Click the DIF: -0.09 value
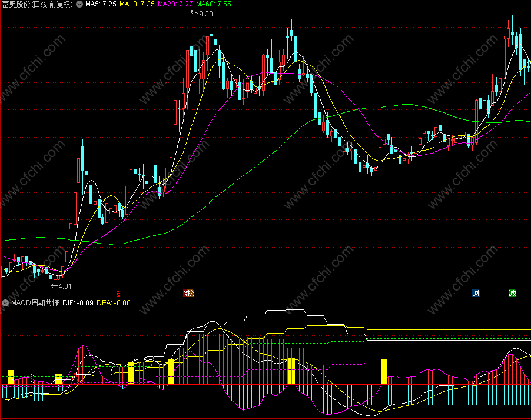The width and height of the screenshot is (531, 420). tap(78, 303)
